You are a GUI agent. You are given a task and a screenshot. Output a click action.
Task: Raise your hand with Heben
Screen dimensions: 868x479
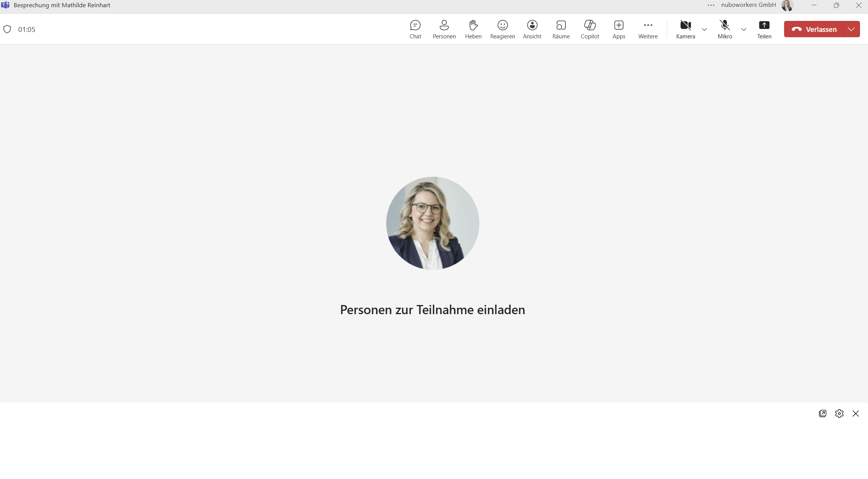[x=473, y=29]
